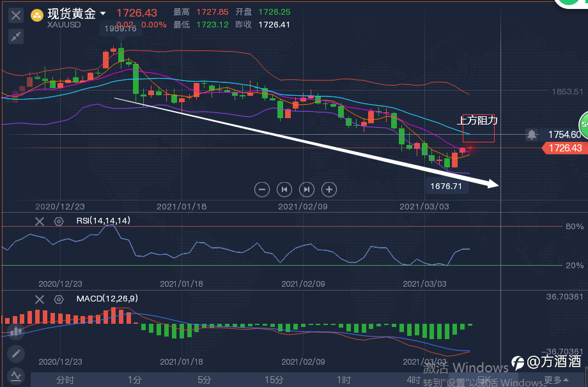The width and height of the screenshot is (588, 387).
Task: Remove the RSI indicator panel
Action: (40, 222)
